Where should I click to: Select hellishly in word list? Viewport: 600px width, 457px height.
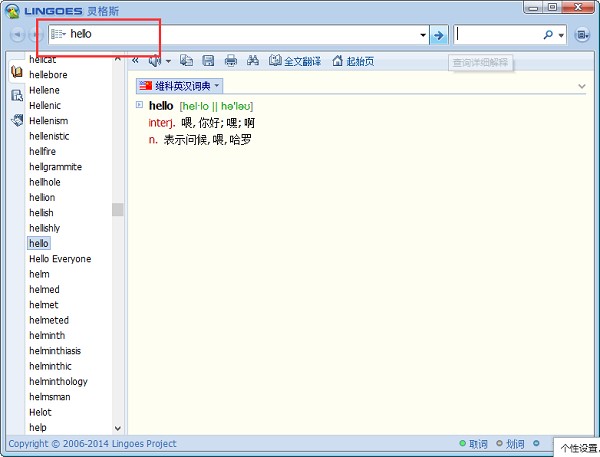click(45, 228)
